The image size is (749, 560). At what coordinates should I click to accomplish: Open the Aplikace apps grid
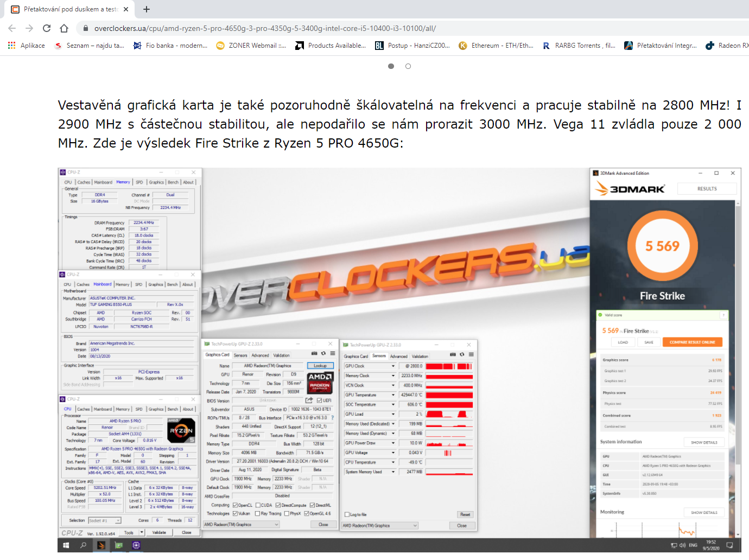(x=12, y=46)
